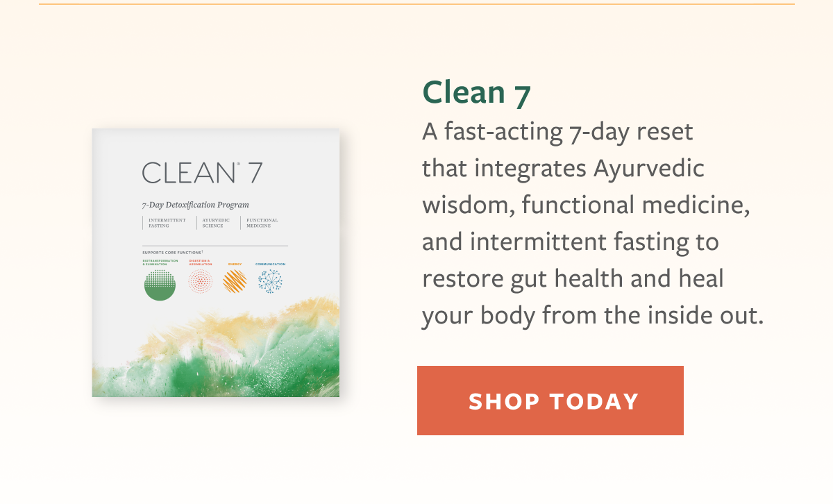This screenshot has width=833, height=504.
Task: Click the gray divider line on the box
Action: pyautogui.click(x=214, y=246)
